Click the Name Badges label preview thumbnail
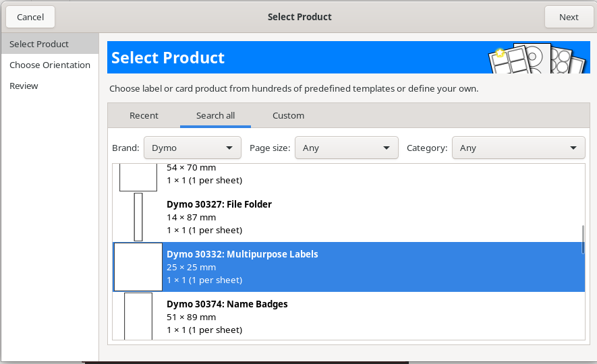 (x=138, y=315)
